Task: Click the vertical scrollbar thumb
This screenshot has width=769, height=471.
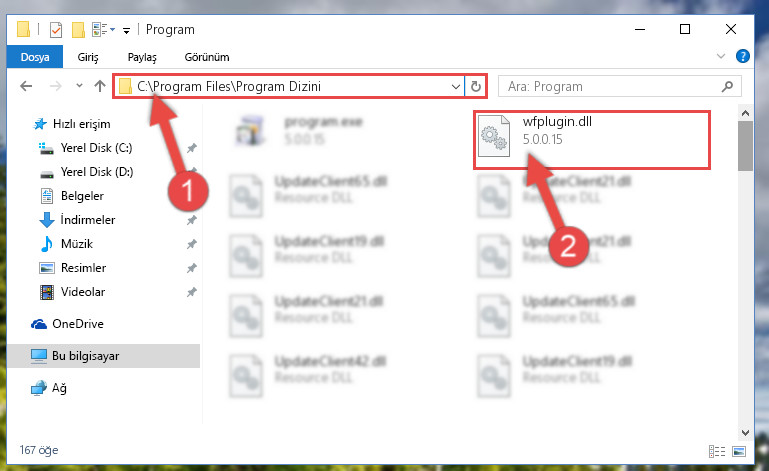Action: pos(745,146)
